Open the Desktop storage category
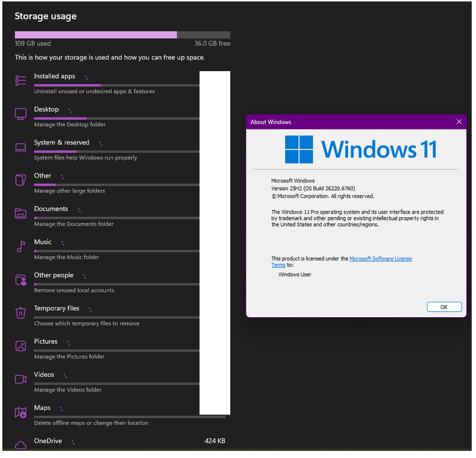This screenshot has height=458, width=476. click(123, 117)
